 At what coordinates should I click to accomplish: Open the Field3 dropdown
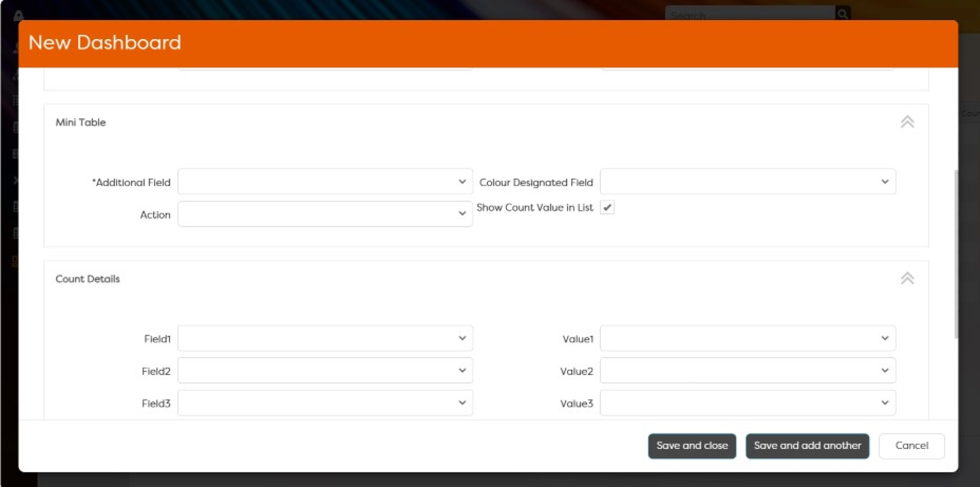tap(325, 403)
